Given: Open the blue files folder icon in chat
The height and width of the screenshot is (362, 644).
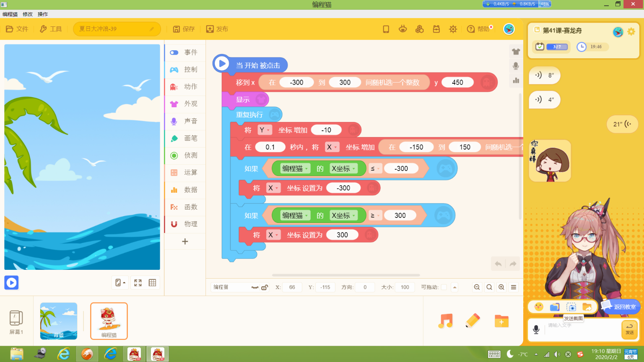Looking at the screenshot, I should pos(555,307).
